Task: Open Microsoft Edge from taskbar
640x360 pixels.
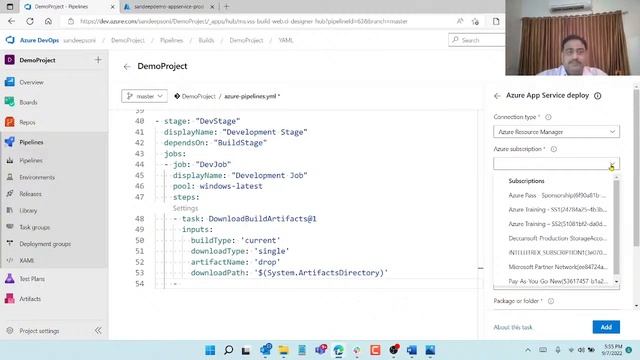Action: point(338,350)
